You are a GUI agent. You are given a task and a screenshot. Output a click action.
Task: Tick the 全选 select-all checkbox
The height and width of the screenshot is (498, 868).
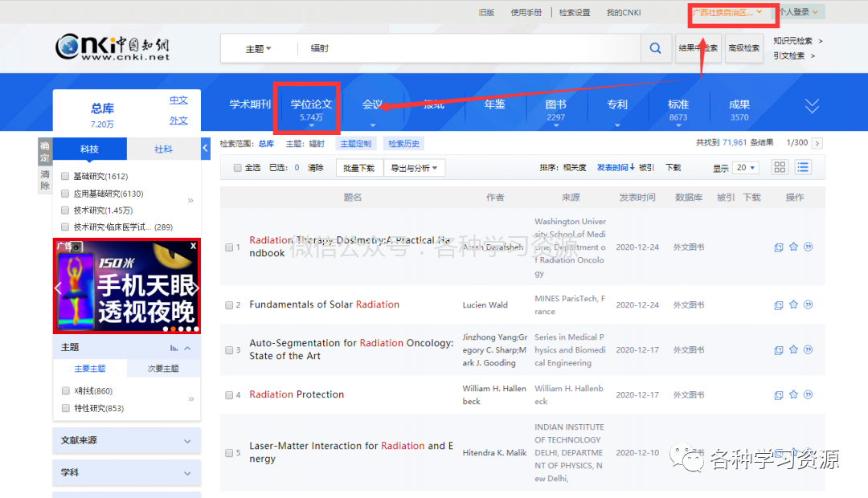click(x=237, y=168)
